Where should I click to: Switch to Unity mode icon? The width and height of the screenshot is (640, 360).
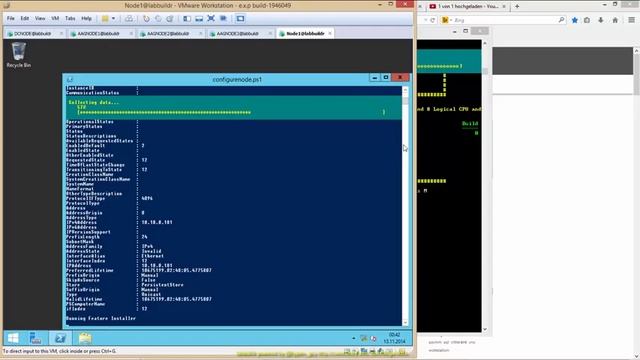223,18
